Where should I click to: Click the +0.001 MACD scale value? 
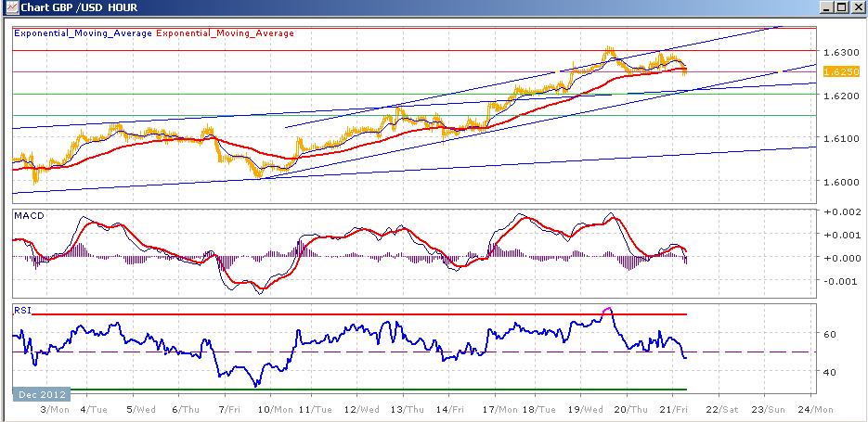(x=841, y=235)
